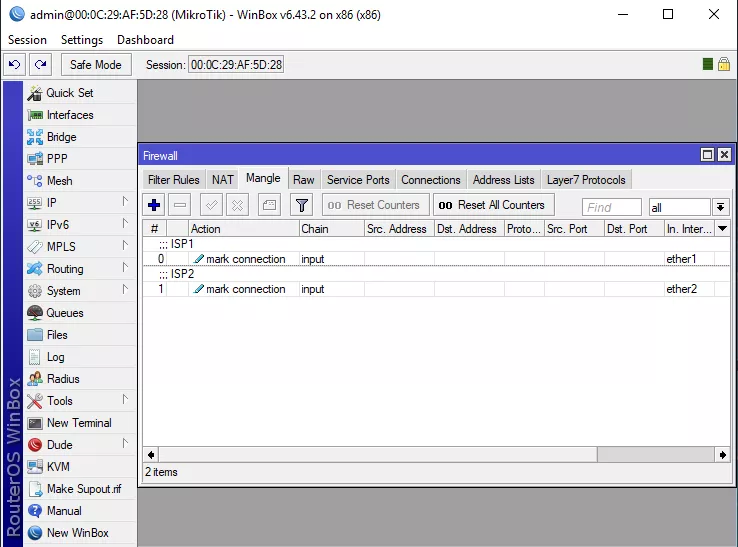Click the redo arrow icon
738x547 pixels.
(40, 64)
